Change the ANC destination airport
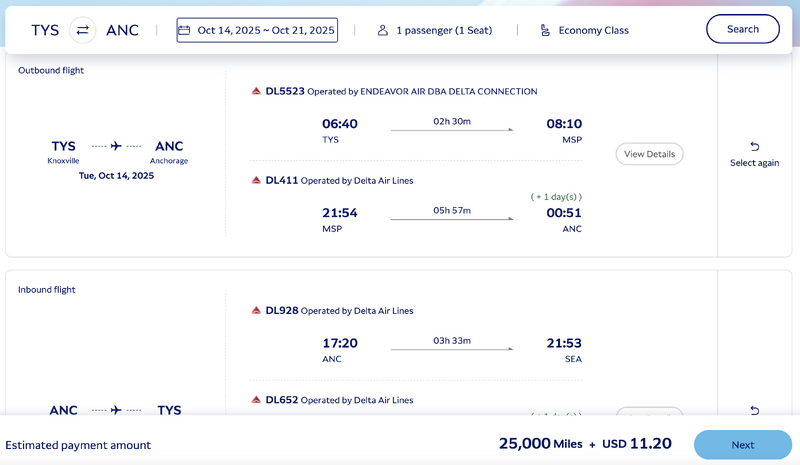The height and width of the screenshot is (465, 800). click(122, 30)
